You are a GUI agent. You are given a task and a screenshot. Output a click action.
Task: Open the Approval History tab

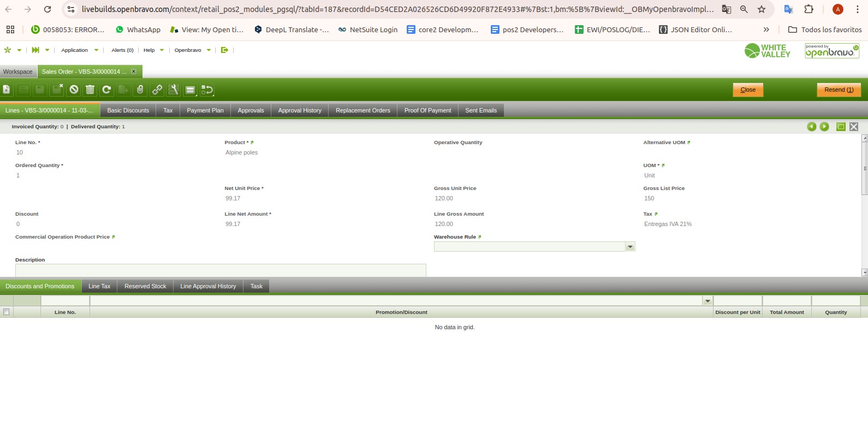coord(300,110)
